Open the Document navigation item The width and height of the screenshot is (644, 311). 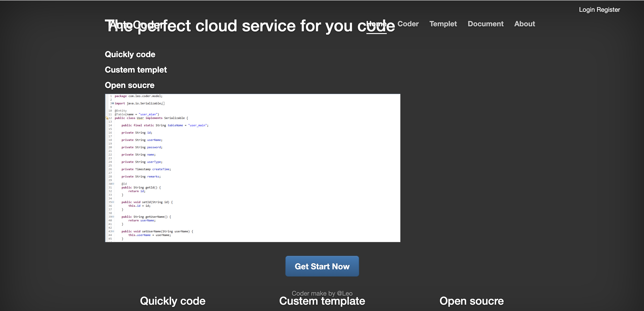pyautogui.click(x=485, y=24)
